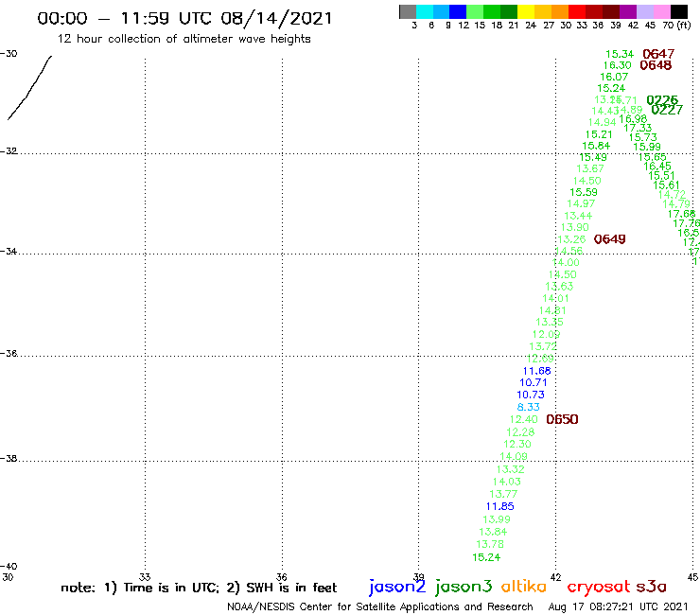
Task: Click the note 'Time is in UTC; SWH is in feet'
Action: (x=199, y=588)
